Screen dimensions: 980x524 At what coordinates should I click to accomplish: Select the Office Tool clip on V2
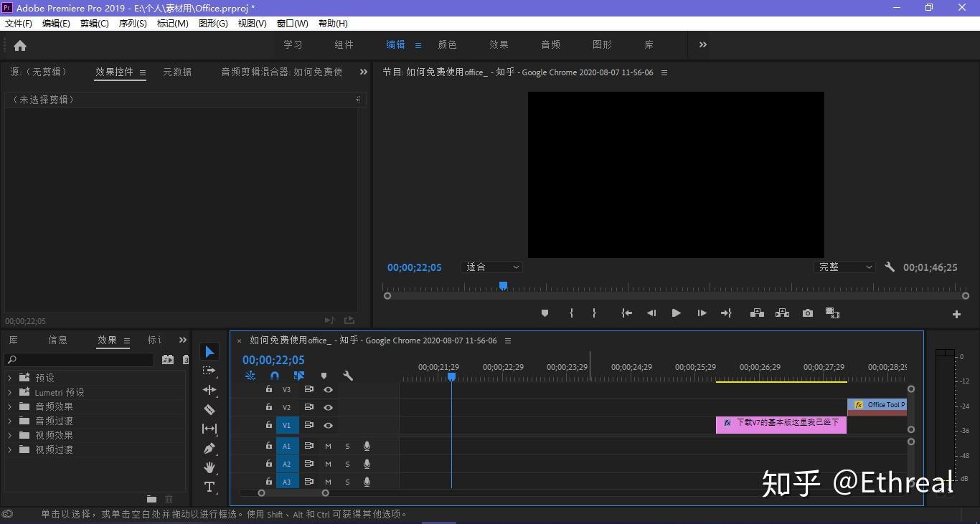click(x=877, y=406)
